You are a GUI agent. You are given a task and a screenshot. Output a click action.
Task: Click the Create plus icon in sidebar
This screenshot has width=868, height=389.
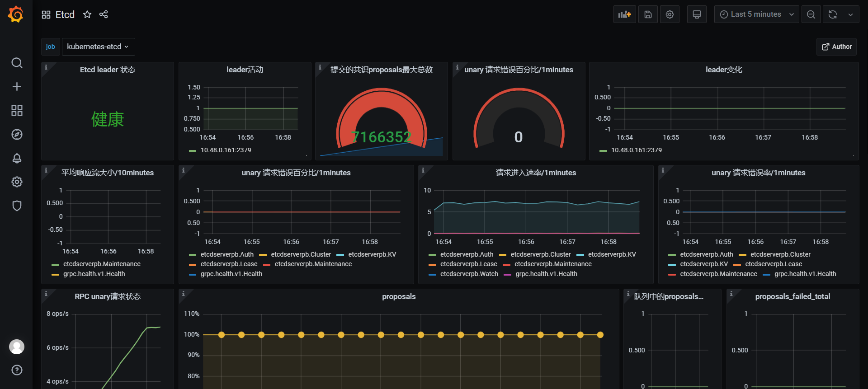click(x=17, y=87)
